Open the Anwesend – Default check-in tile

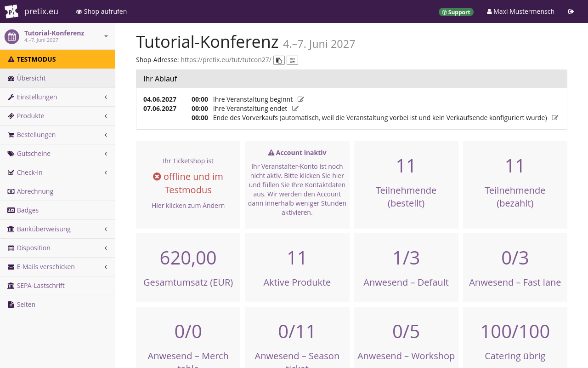pyautogui.click(x=406, y=268)
